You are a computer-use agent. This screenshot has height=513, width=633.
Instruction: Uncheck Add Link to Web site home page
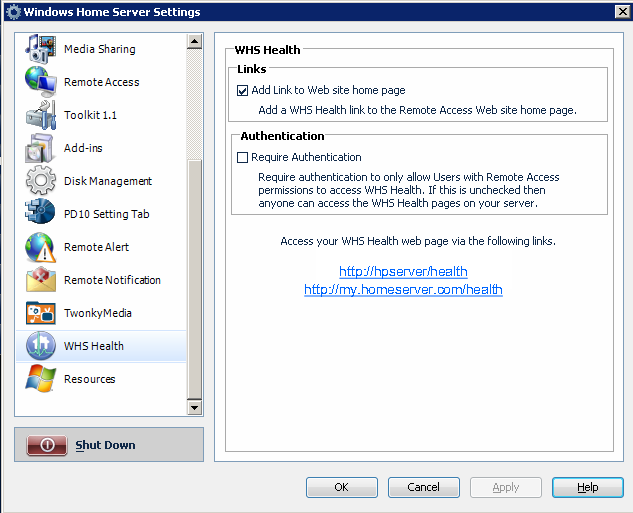coord(242,90)
